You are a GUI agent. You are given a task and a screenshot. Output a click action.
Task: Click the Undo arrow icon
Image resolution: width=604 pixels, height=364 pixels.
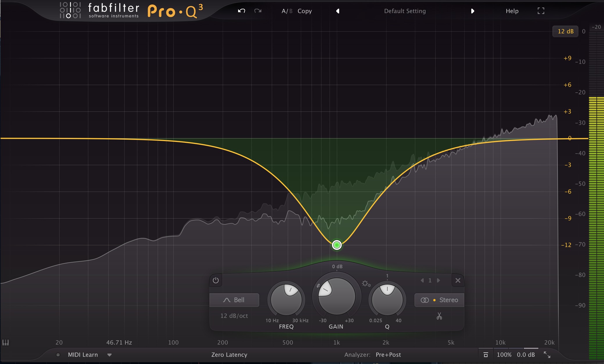click(x=242, y=11)
